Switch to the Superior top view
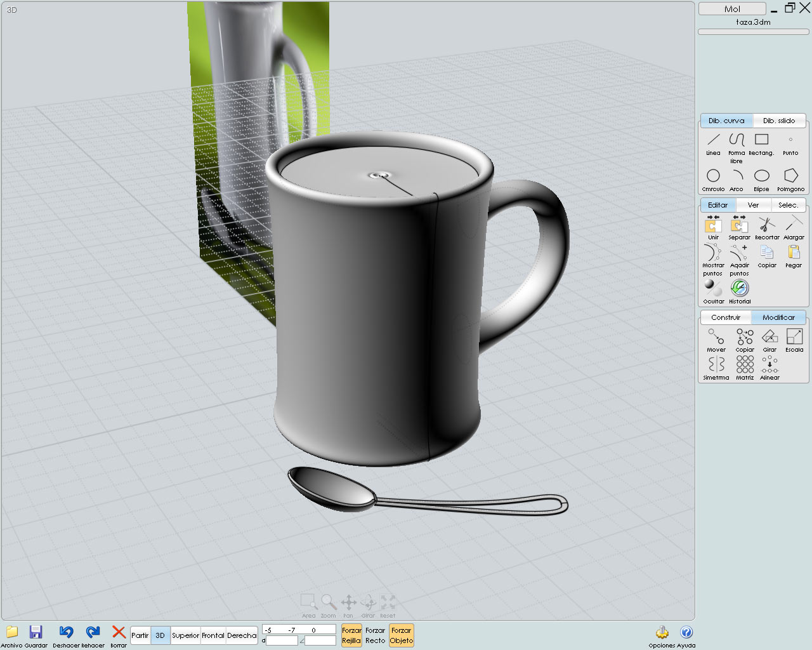 [186, 635]
